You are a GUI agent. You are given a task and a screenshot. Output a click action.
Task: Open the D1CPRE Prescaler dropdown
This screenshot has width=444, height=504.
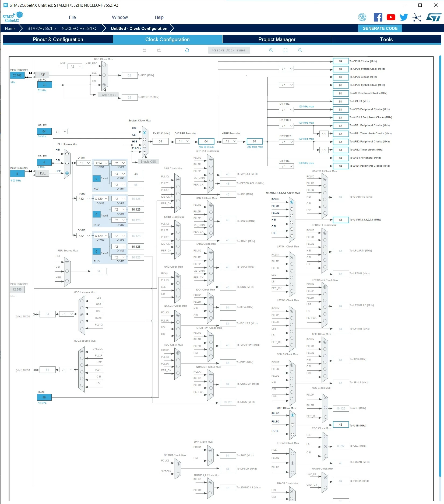tap(183, 141)
